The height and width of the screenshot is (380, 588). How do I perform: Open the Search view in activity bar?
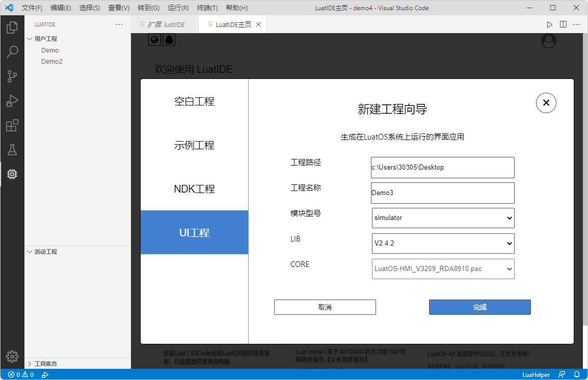click(x=12, y=52)
